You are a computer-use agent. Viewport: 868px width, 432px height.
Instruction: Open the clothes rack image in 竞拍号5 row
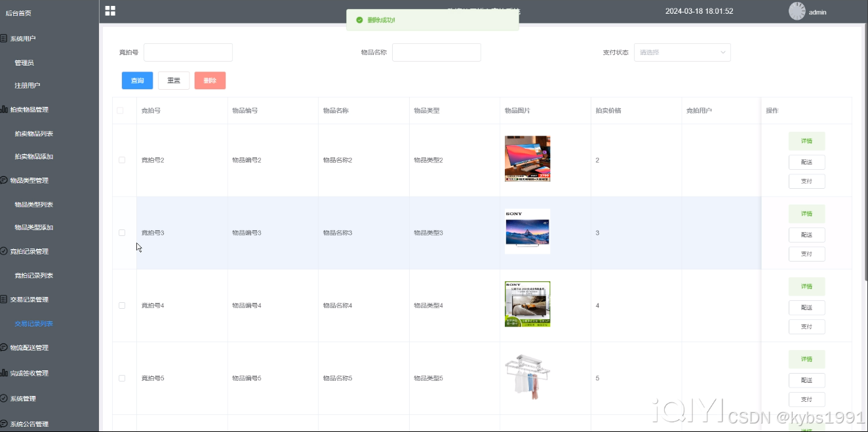click(x=528, y=377)
